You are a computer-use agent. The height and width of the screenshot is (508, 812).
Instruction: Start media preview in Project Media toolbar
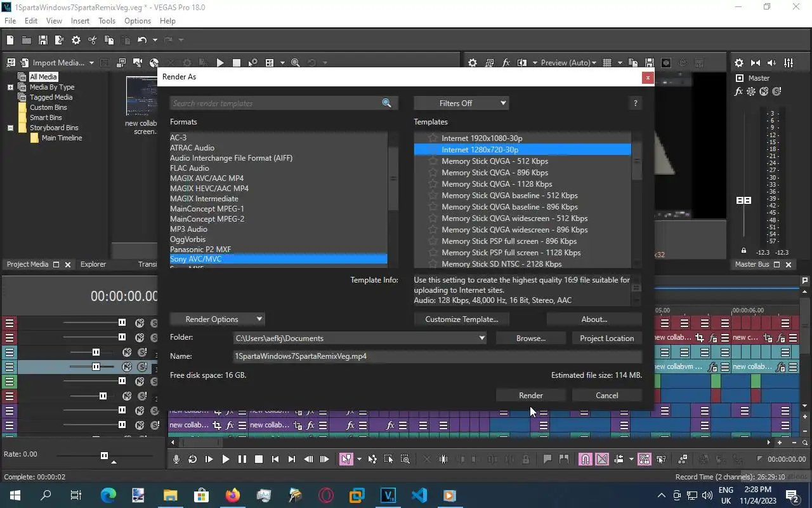(220, 63)
